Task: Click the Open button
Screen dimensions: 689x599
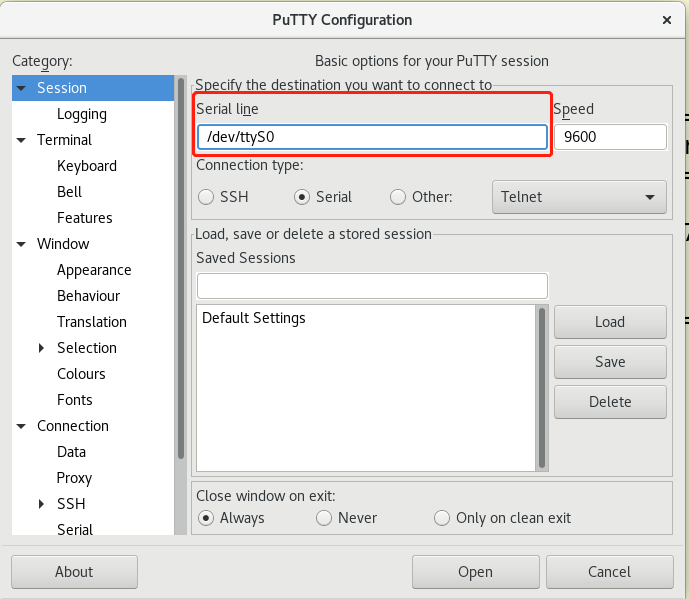Action: [475, 572]
